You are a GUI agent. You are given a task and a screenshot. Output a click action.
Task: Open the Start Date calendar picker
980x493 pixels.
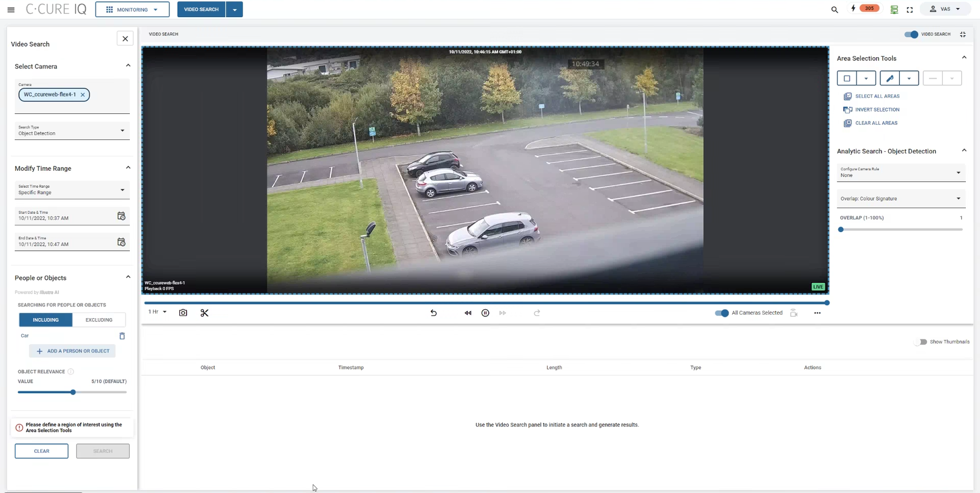122,216
